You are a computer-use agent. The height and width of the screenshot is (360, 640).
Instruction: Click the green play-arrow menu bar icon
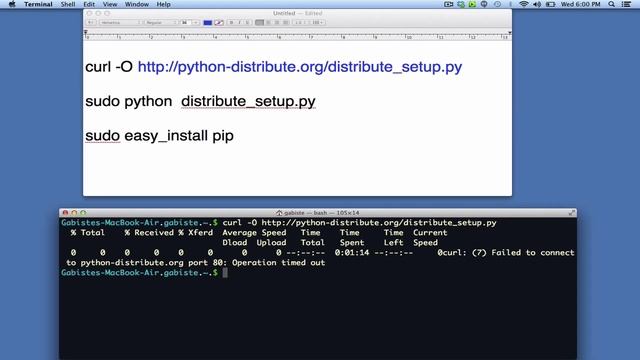472,4
